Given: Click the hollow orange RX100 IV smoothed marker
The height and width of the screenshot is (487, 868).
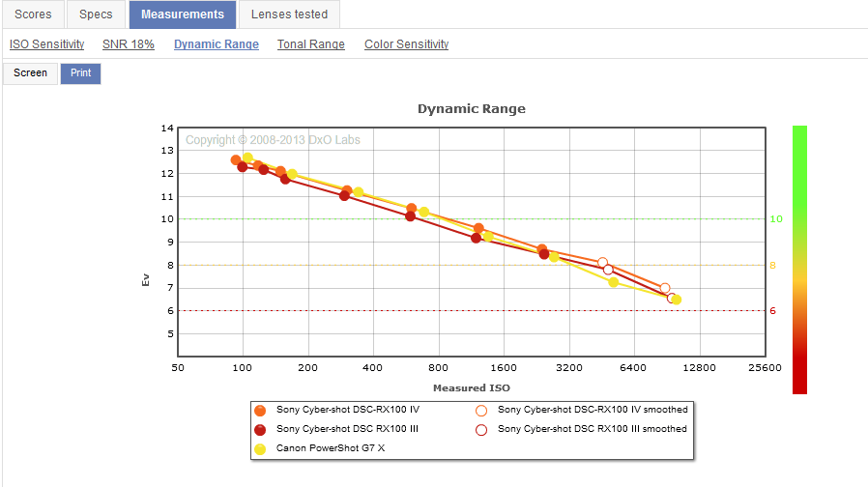Looking at the screenshot, I should 481,411.
